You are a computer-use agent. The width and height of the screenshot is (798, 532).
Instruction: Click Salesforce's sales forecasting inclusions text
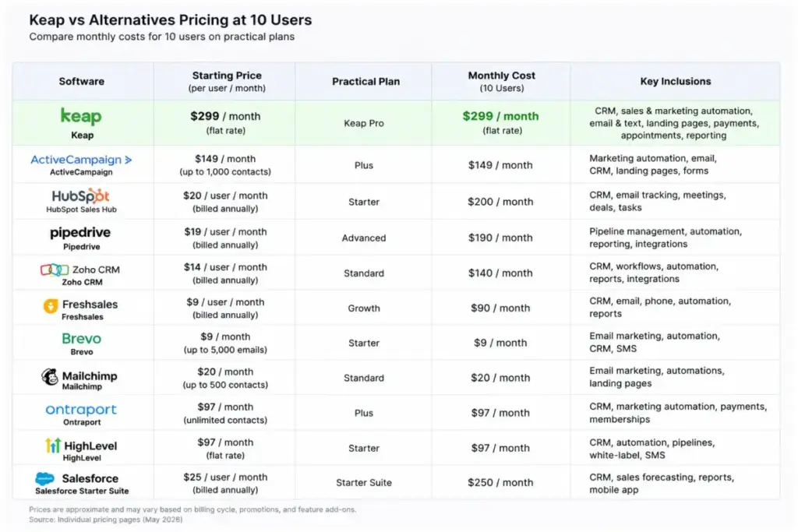[662, 484]
